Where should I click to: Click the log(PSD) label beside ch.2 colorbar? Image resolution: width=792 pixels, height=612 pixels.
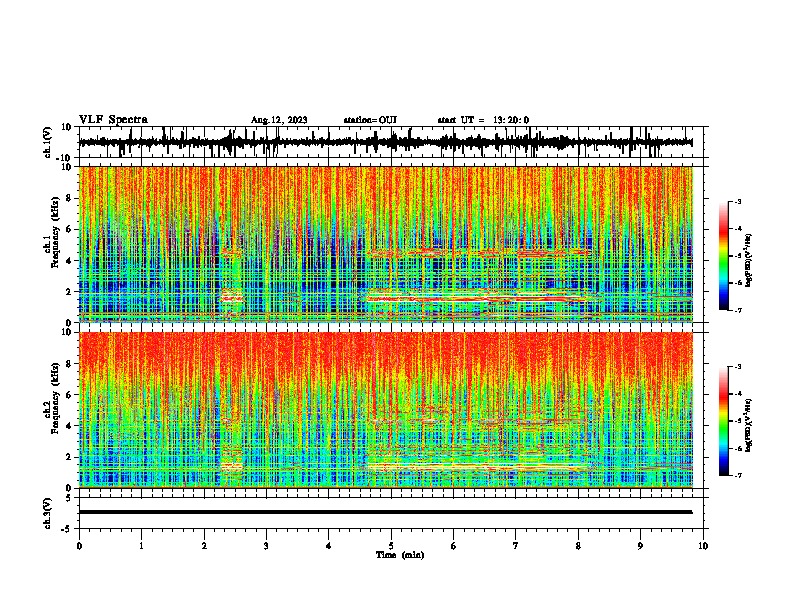point(749,425)
